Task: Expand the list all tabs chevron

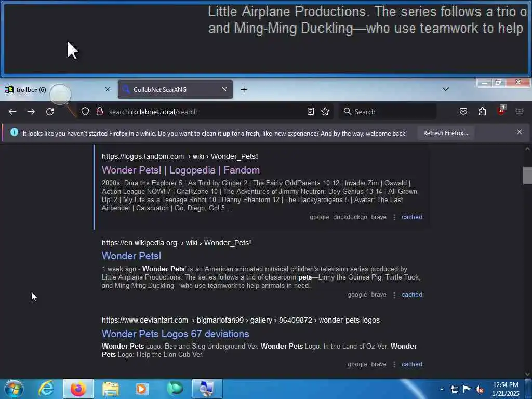Action: (x=446, y=89)
